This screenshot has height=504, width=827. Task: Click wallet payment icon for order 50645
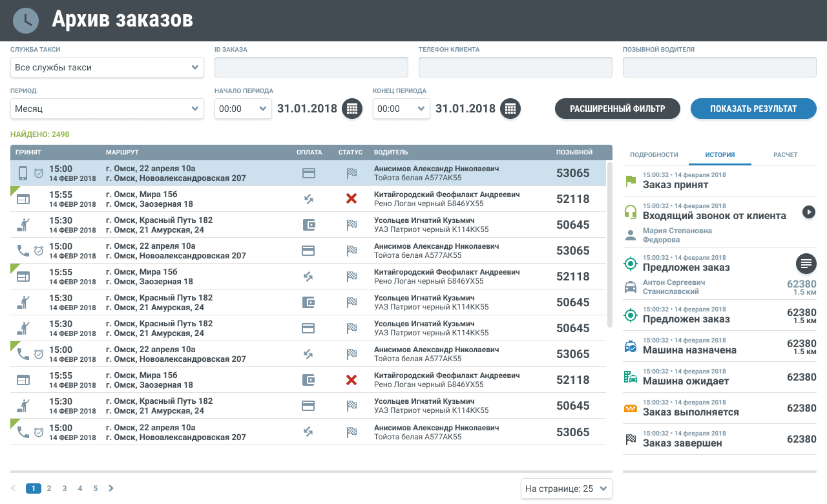tap(309, 225)
